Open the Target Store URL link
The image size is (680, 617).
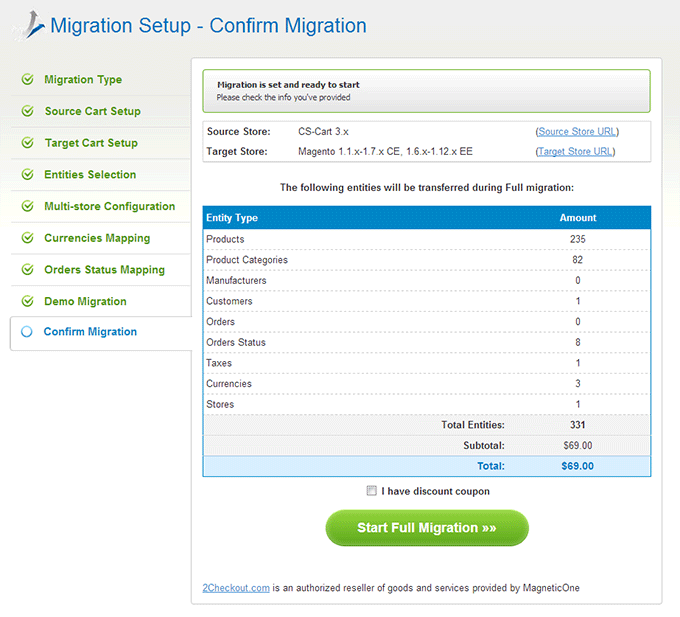click(575, 151)
